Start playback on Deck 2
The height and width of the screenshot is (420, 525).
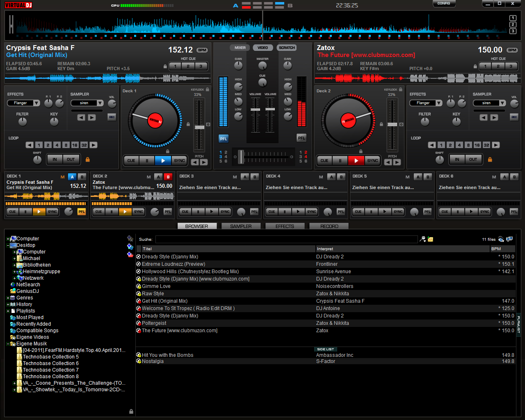[356, 160]
